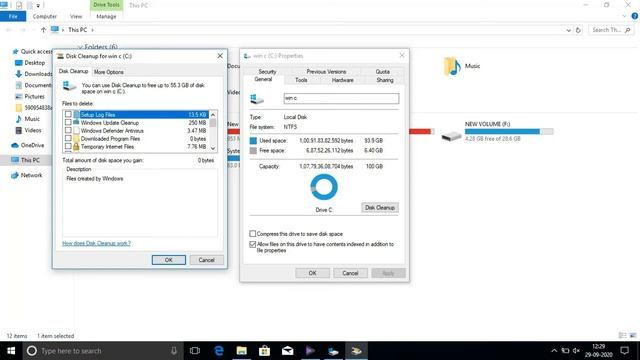This screenshot has width=640, height=360.
Task: Click Cancel in Properties dialog
Action: pyautogui.click(x=350, y=273)
